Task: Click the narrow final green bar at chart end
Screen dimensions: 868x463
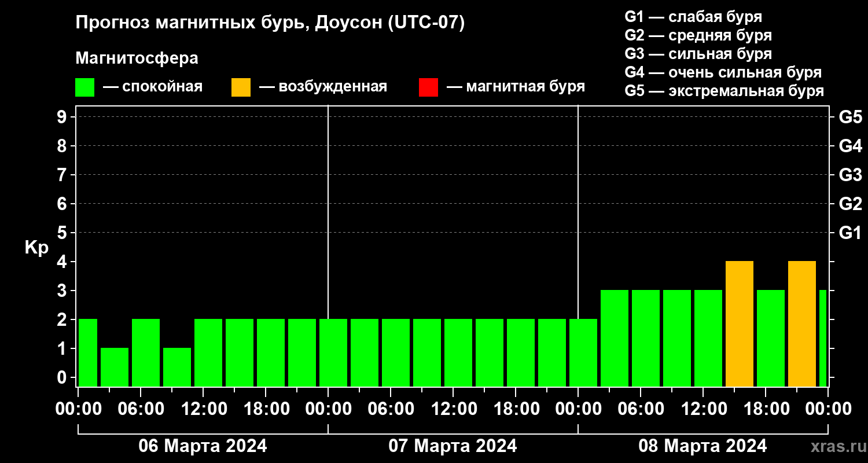Action: [822, 338]
